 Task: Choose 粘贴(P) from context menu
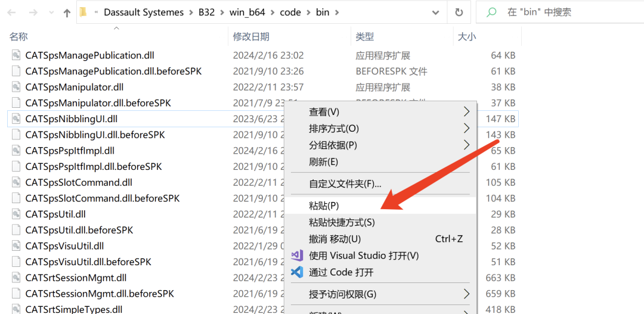pos(324,206)
